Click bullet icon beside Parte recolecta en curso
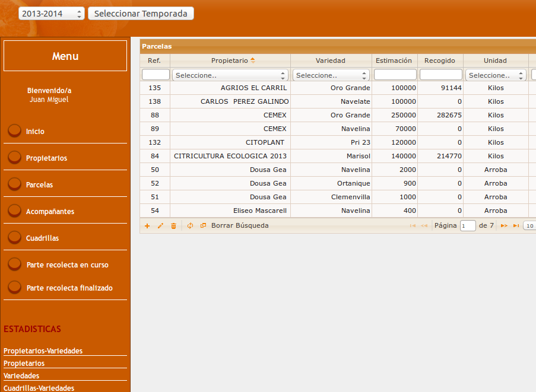Image resolution: width=536 pixels, height=392 pixels. 14,264
